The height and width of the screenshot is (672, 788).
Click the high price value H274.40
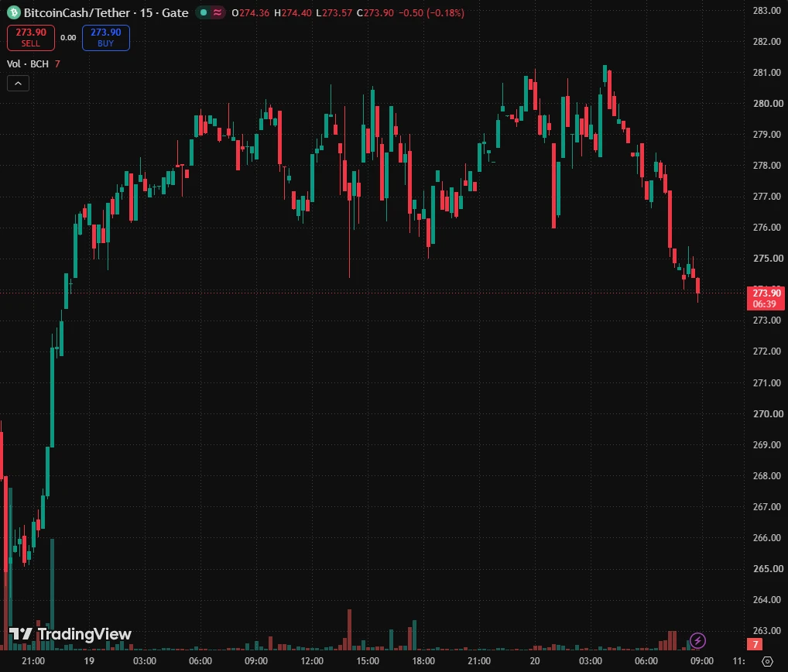[293, 12]
